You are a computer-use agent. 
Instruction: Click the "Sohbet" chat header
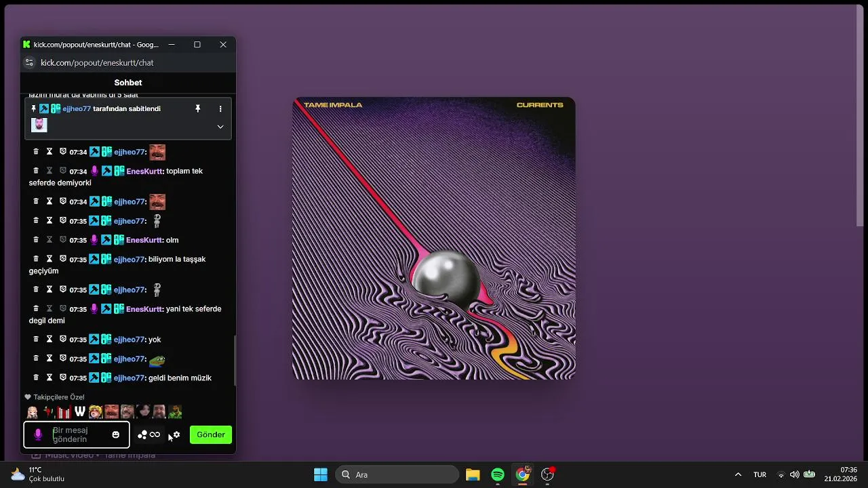pyautogui.click(x=128, y=83)
